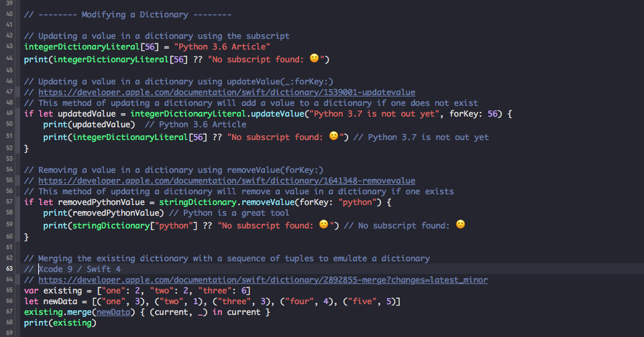The width and height of the screenshot is (644, 337).
Task: Click "in current" closure body on line 67
Action: tap(236, 312)
